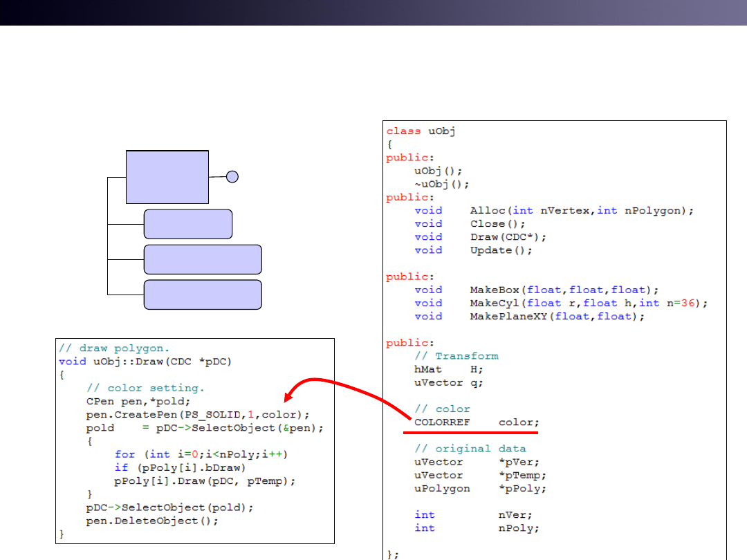This screenshot has height=560, width=747.
Task: Click the small circle connector in the diagram
Action: (232, 177)
